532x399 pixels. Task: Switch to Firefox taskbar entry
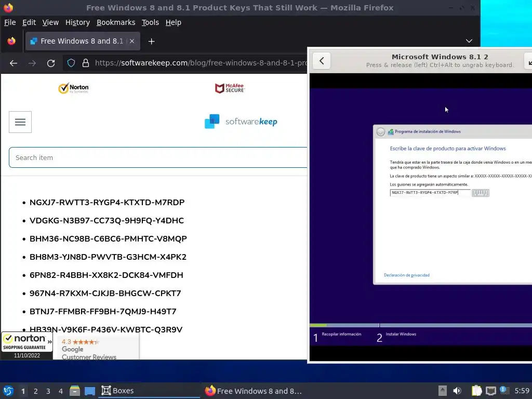tap(253, 391)
